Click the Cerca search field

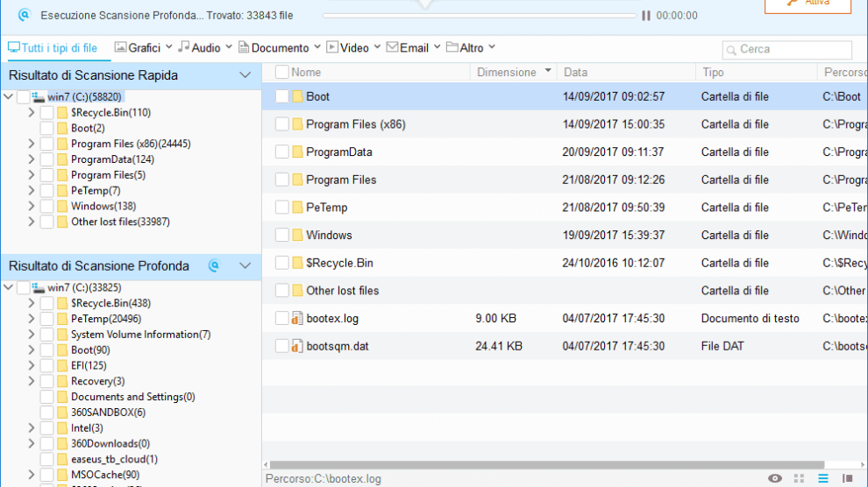tap(787, 49)
